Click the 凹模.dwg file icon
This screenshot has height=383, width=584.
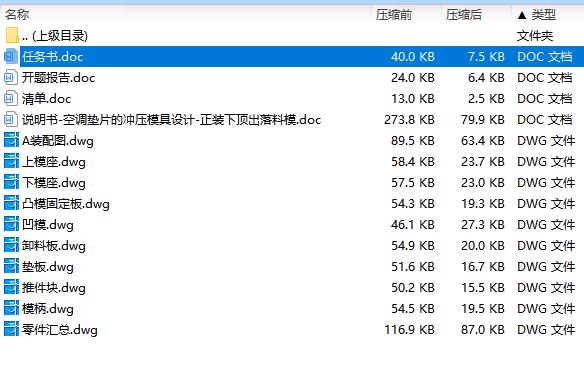(x=11, y=224)
